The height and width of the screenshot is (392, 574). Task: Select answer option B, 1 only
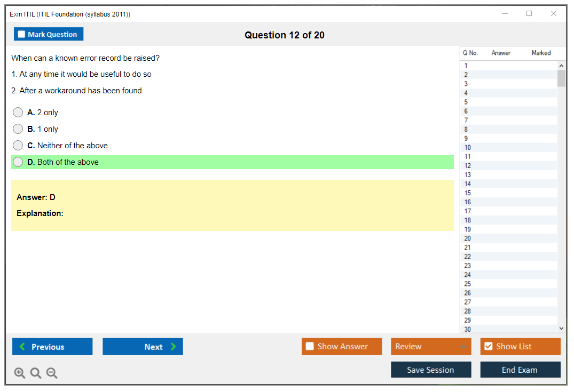pyautogui.click(x=18, y=129)
